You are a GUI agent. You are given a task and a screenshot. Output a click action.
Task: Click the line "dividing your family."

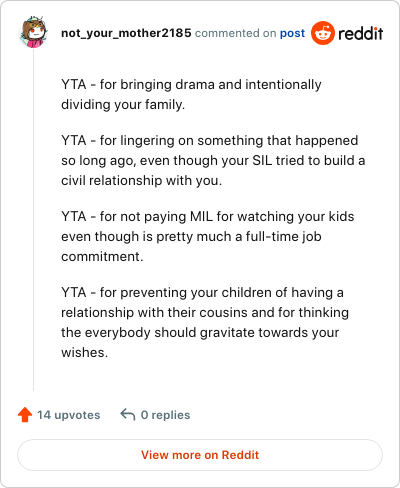123,105
